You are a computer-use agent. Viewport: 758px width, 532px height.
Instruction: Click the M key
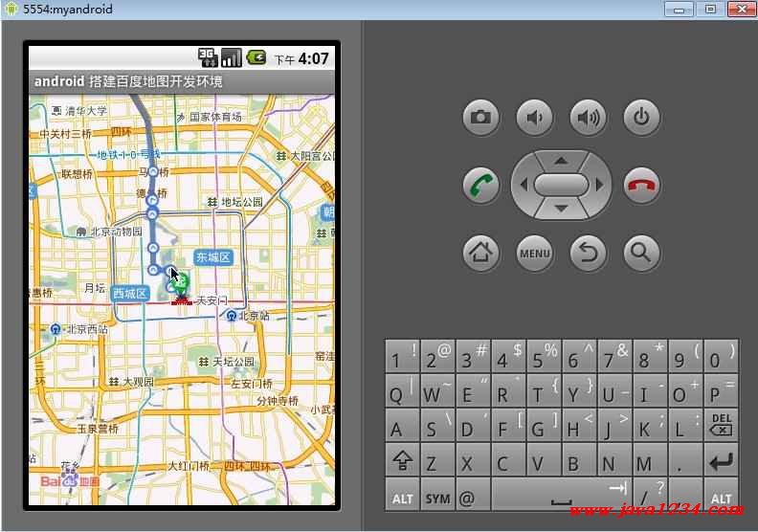point(650,460)
